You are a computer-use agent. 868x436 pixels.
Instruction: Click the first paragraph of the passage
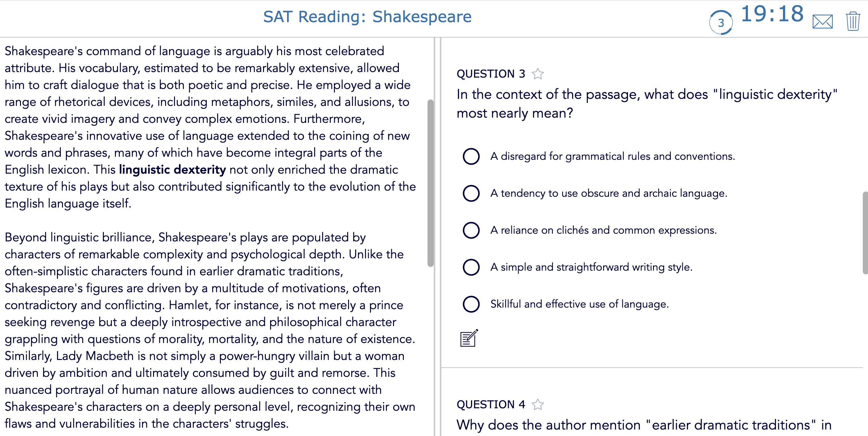coord(202,126)
